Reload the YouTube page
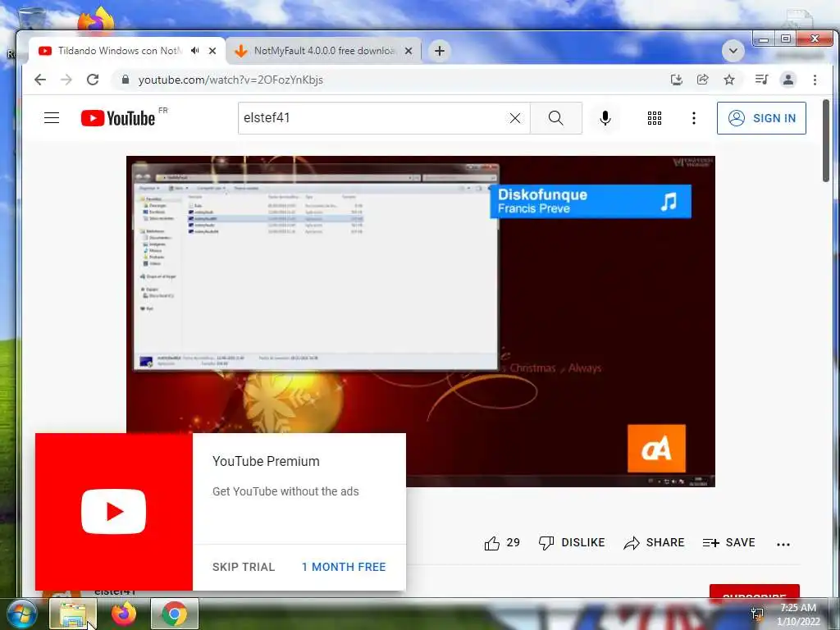 point(93,80)
